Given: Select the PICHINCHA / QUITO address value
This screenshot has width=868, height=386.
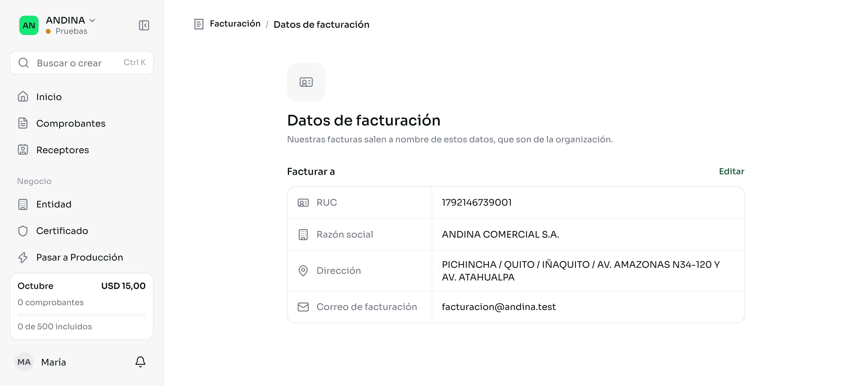Looking at the screenshot, I should coord(580,271).
